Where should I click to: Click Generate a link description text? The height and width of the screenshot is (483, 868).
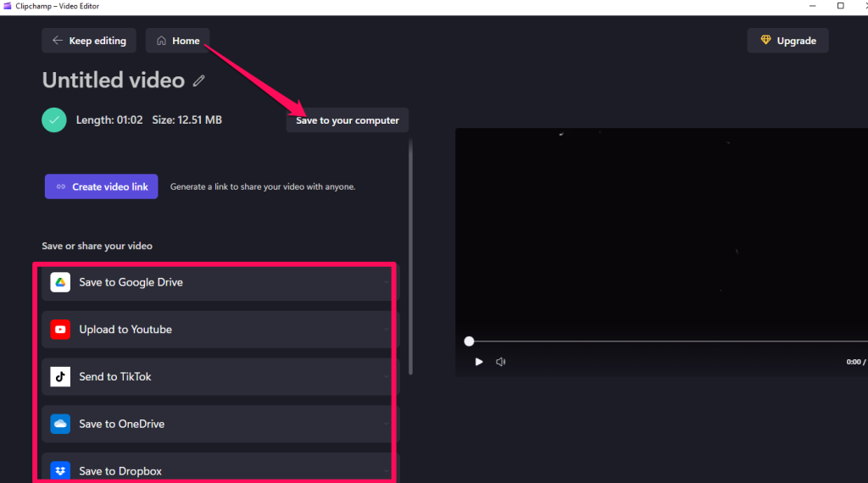click(x=263, y=186)
